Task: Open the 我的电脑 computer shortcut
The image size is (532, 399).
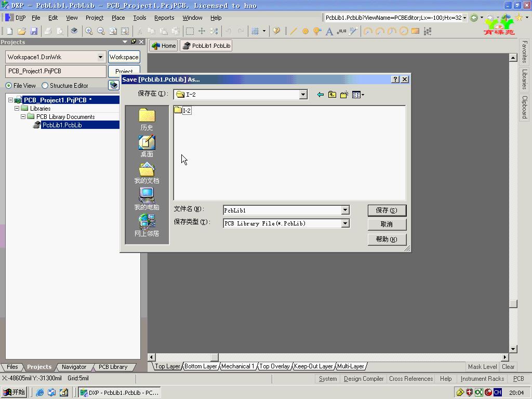Action: [x=147, y=199]
